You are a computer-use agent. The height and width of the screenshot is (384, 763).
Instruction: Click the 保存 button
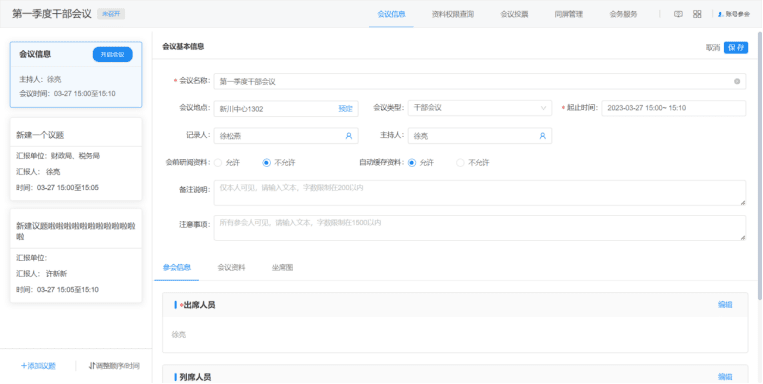tap(736, 47)
